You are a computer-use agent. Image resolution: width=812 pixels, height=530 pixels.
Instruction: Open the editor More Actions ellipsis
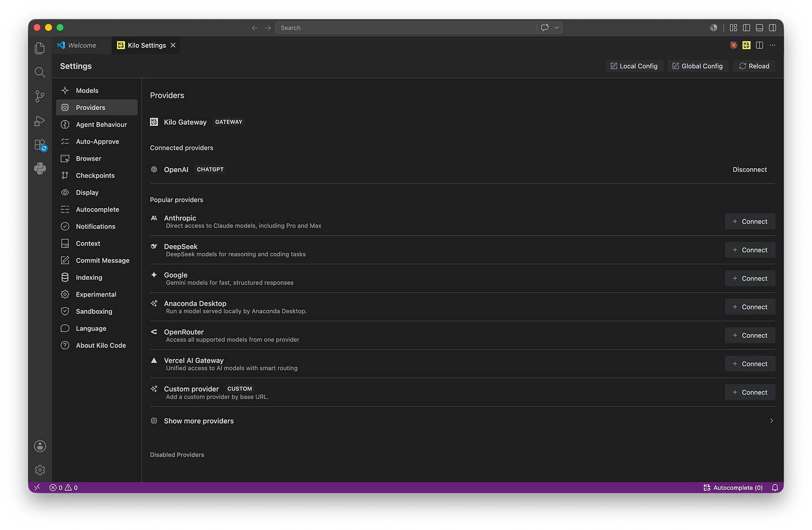pyautogui.click(x=772, y=45)
